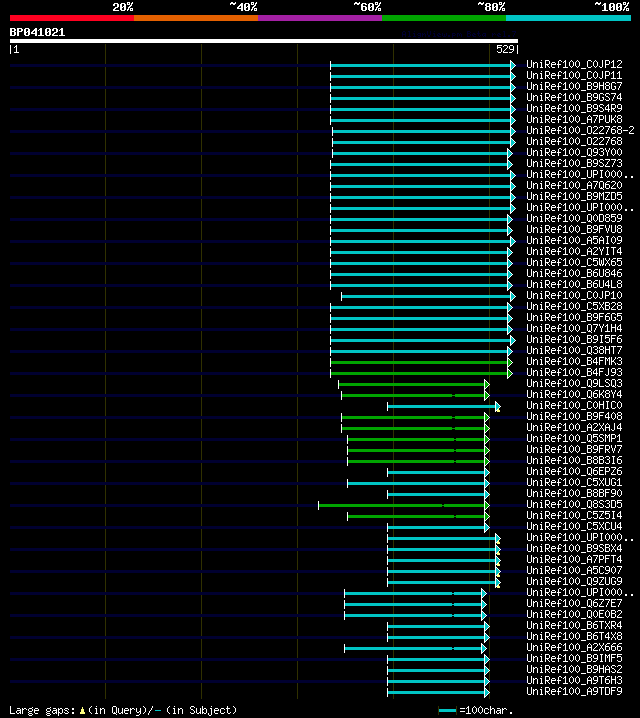Click the cyan ~100% identity legend segment

point(569,18)
